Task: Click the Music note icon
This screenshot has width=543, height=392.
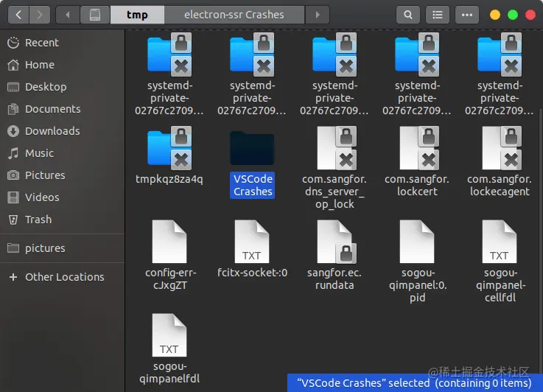Action: click(x=13, y=153)
